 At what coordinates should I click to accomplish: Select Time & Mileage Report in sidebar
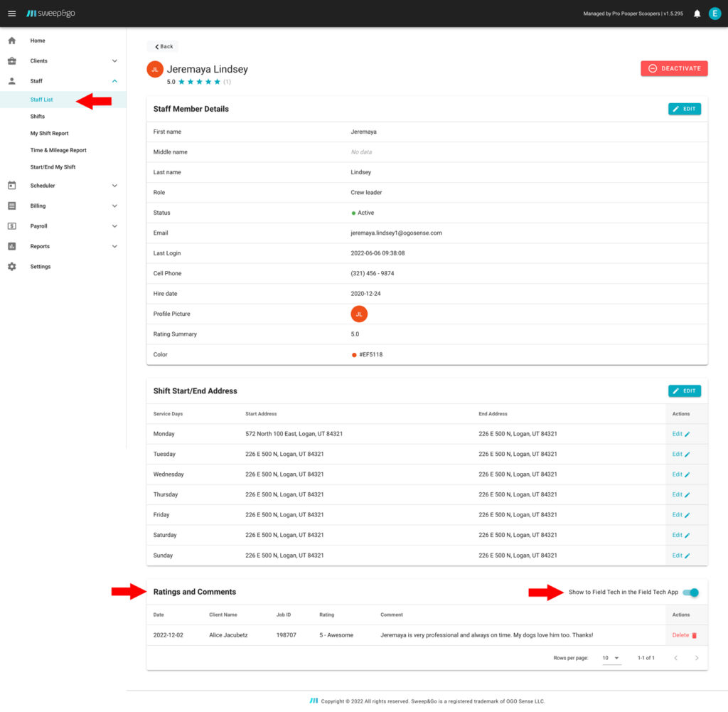tap(58, 150)
